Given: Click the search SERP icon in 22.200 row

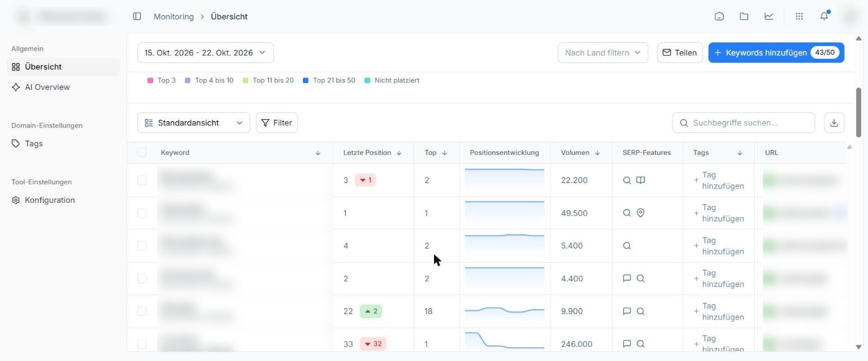Looking at the screenshot, I should pos(627,180).
